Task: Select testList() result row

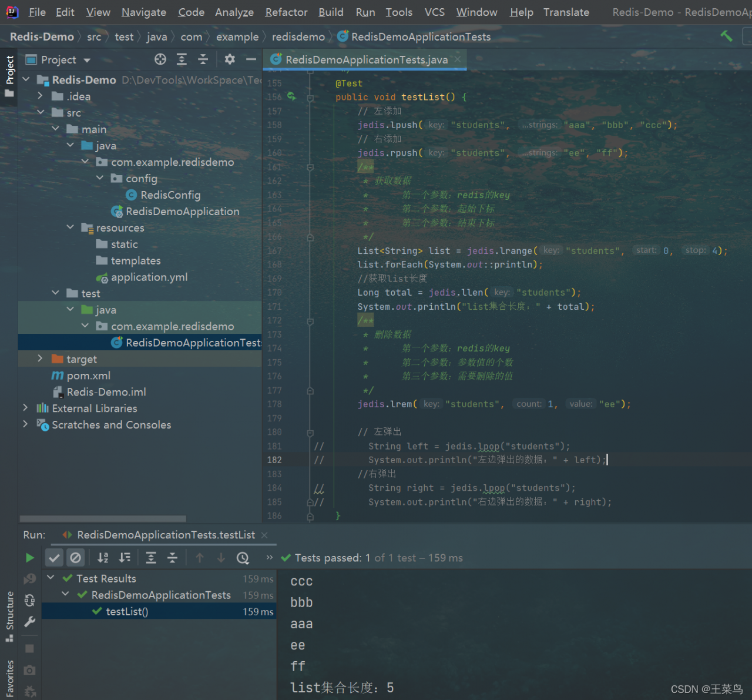Action: coord(159,611)
